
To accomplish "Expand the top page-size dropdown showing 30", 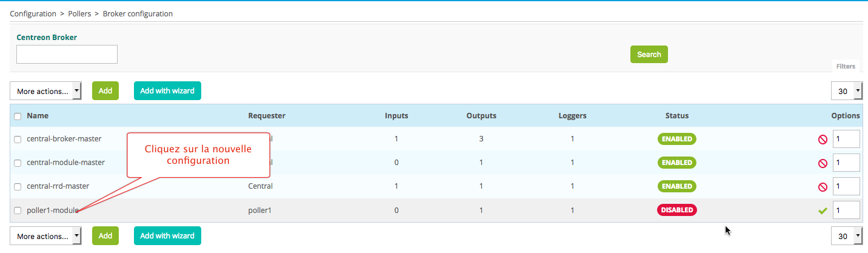I will (847, 91).
